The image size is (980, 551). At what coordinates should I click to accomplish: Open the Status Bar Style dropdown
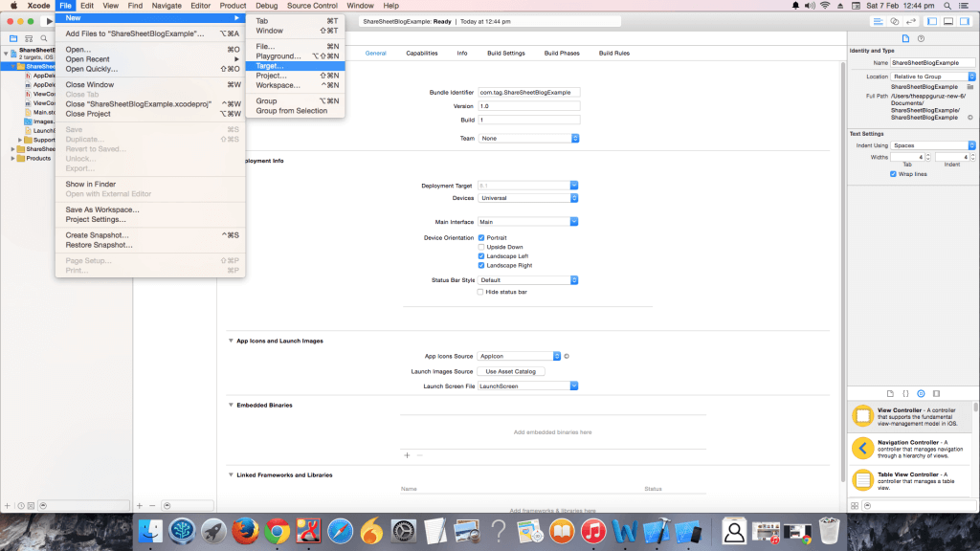(x=527, y=280)
